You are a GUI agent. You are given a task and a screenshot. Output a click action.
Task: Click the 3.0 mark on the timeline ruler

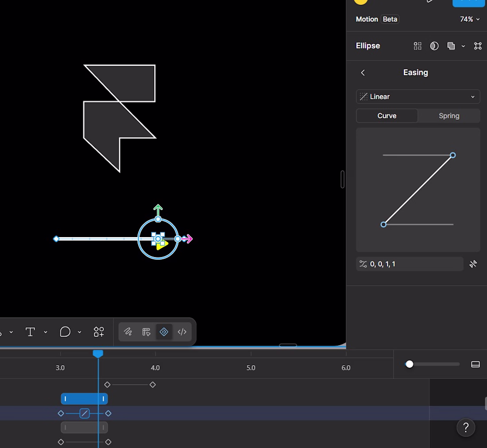[x=60, y=368]
